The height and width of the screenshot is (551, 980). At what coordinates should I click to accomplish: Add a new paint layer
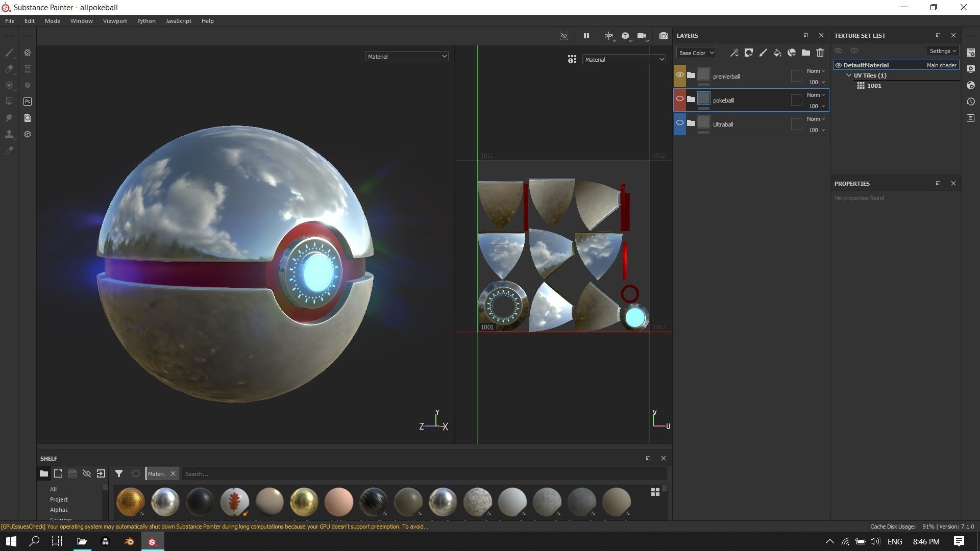(763, 53)
